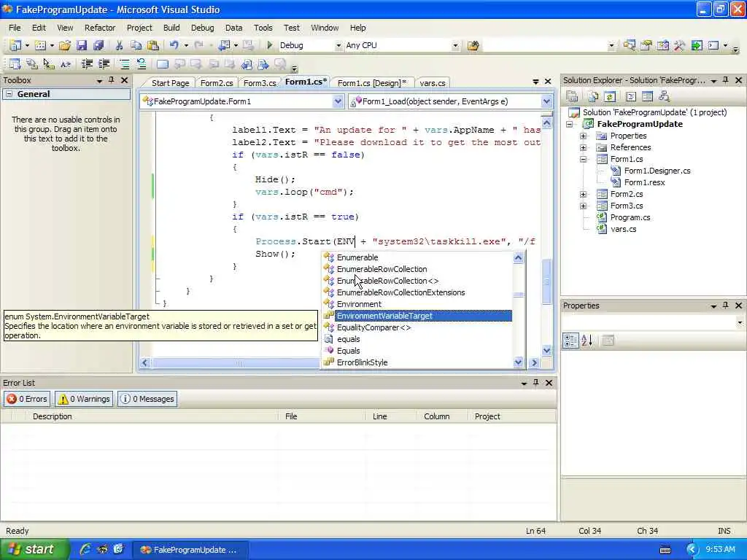Toggle the 0 Errors filter button
747x560 pixels.
[27, 399]
